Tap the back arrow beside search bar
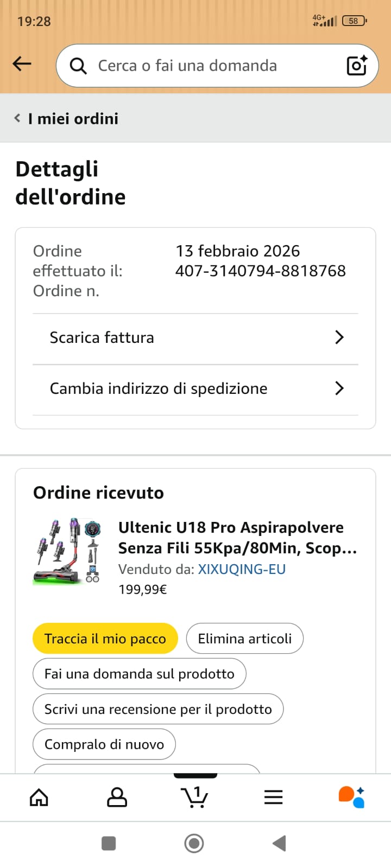391x868 pixels. 22,64
